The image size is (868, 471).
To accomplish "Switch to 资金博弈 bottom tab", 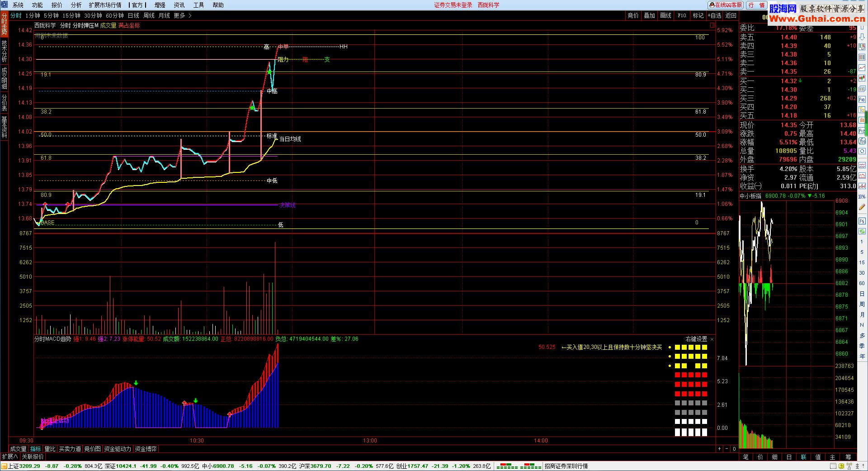I will [x=146, y=449].
